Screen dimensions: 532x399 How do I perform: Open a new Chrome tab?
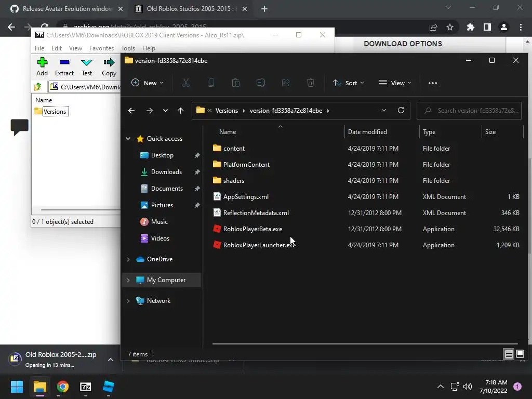pos(264,9)
